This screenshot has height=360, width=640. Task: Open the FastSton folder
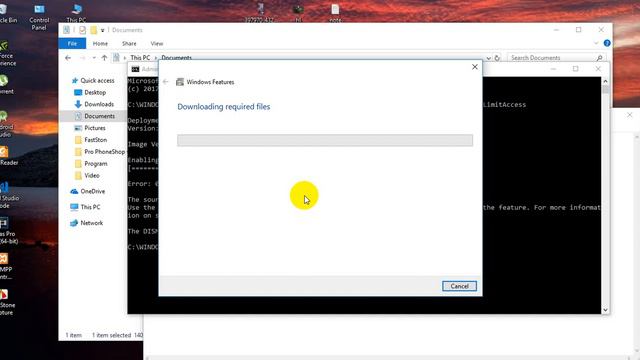click(x=96, y=140)
